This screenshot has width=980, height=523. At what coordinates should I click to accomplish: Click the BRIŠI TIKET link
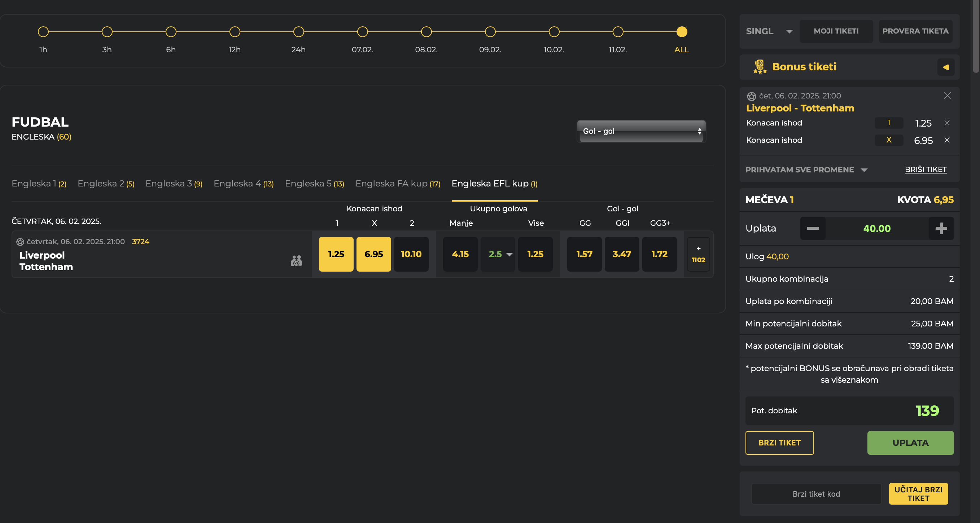point(925,170)
